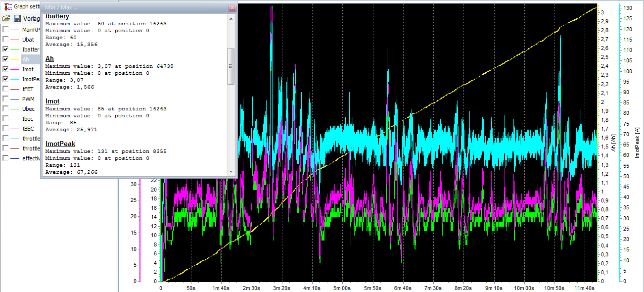Image resolution: width=644 pixels, height=292 pixels.
Task: Click the Ah heading in Min/Max window
Action: pyautogui.click(x=49, y=58)
